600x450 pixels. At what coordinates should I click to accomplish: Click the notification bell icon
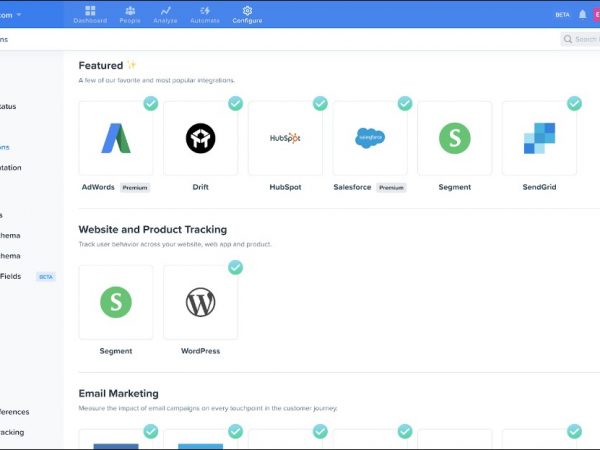tap(582, 14)
